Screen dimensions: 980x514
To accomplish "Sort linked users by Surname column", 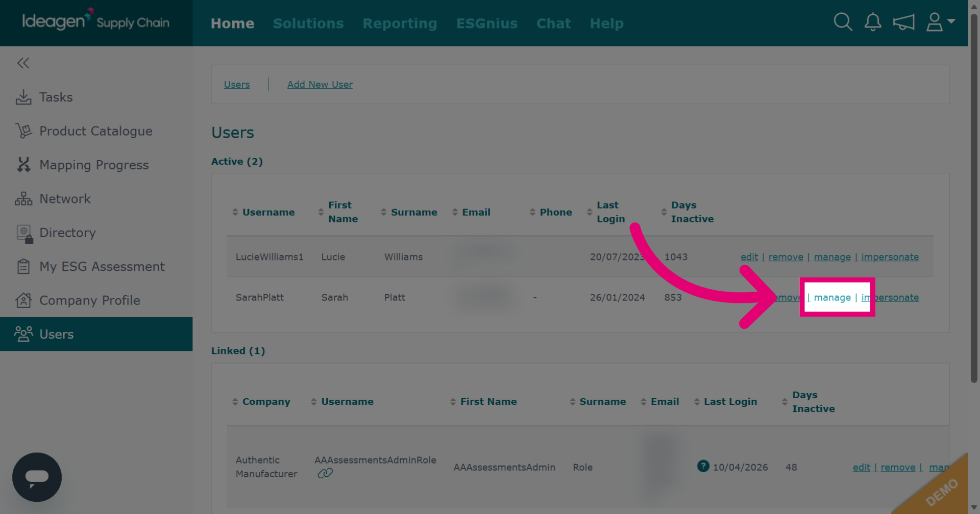I will pyautogui.click(x=598, y=402).
